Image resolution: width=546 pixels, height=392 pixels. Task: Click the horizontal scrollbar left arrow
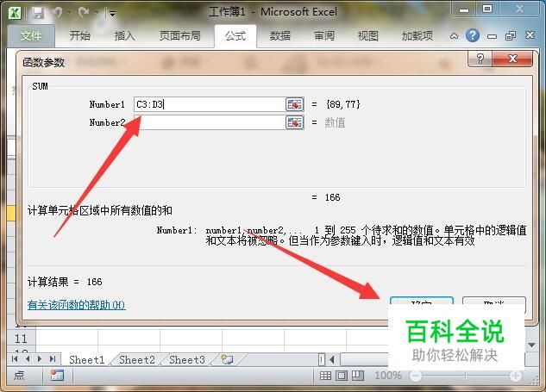pyautogui.click(x=332, y=359)
